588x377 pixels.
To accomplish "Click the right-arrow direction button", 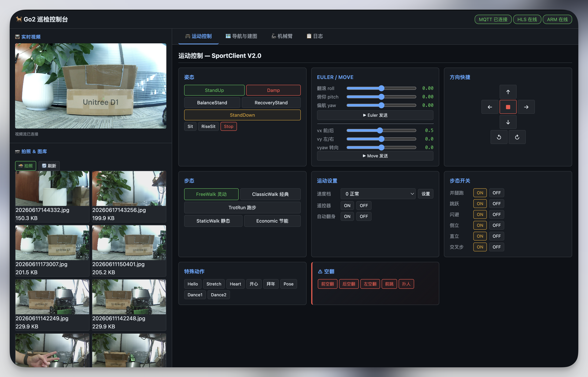I will (x=526, y=107).
